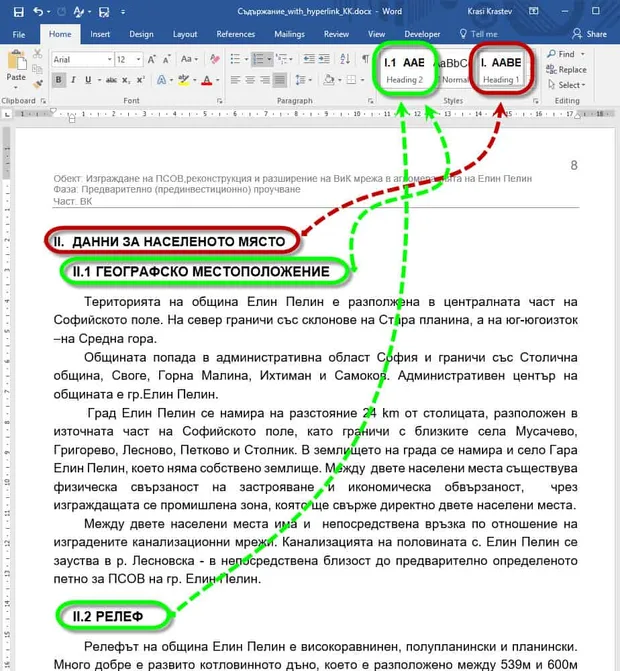
Task: Open the Find options arrow
Action: 582,54
